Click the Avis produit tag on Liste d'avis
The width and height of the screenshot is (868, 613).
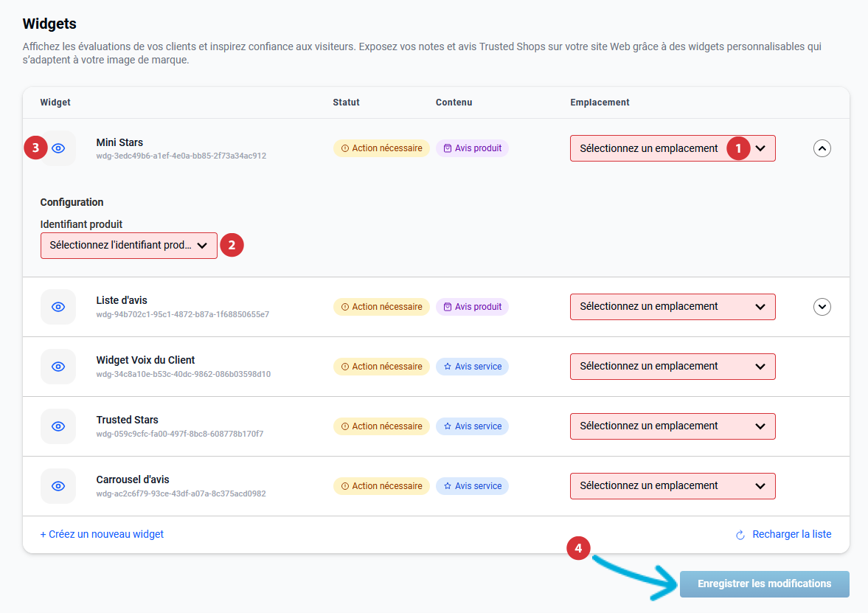[x=472, y=307]
